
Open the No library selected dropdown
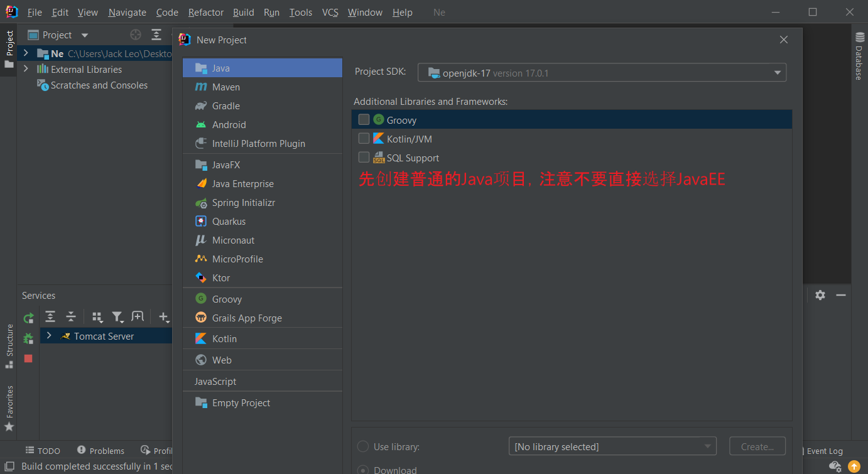pos(612,446)
